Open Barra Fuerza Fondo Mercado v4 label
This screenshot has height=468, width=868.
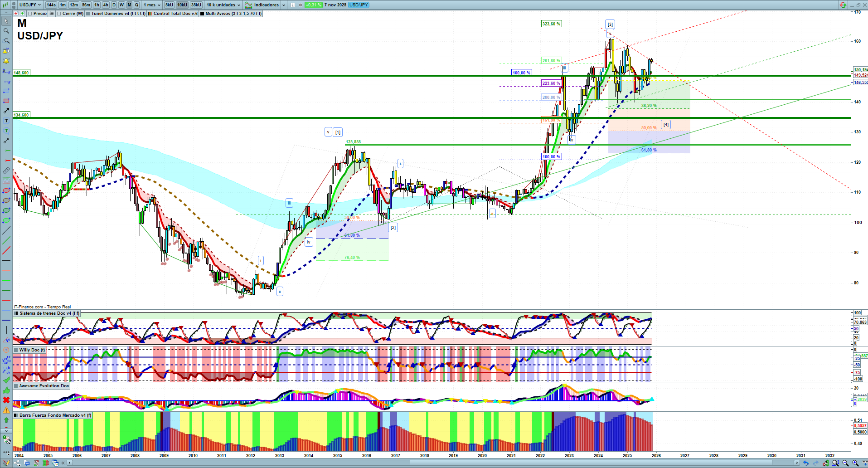point(55,415)
